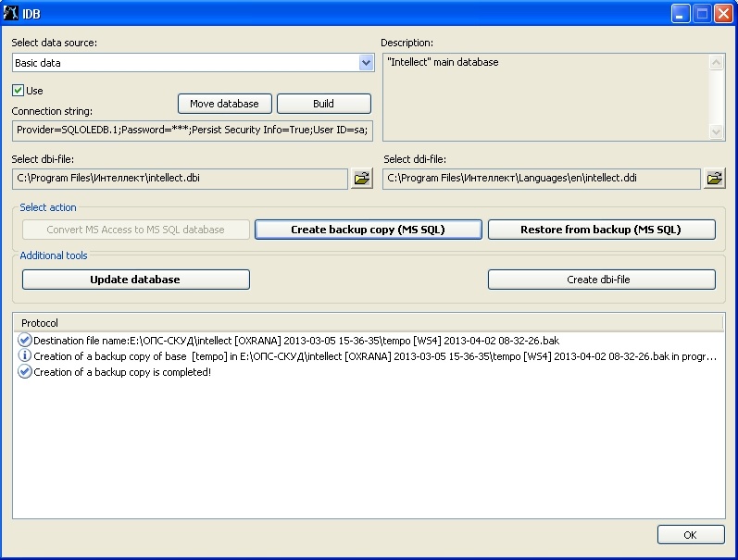Viewport: 738px width, 560px height.
Task: Click the IDB application icon in title bar
Action: click(x=12, y=14)
